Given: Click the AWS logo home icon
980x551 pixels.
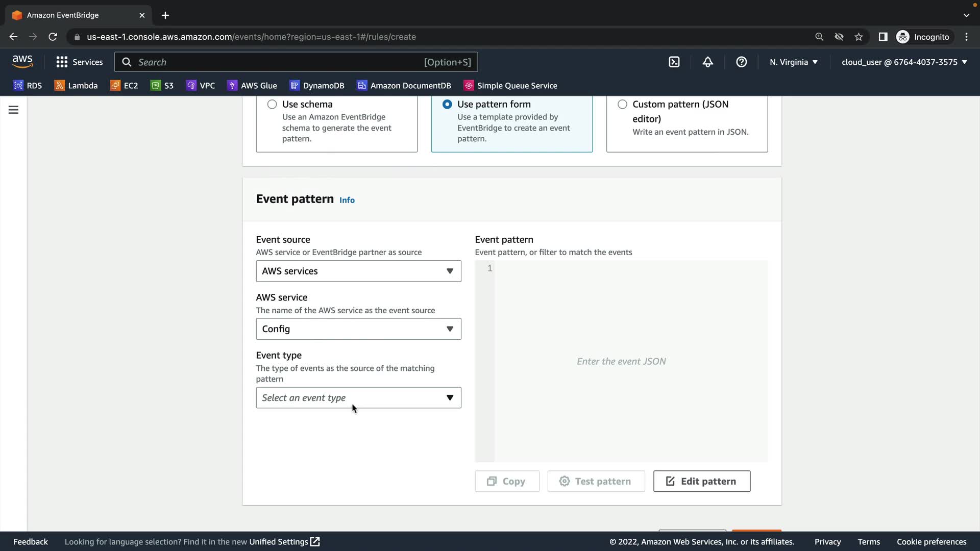Looking at the screenshot, I should coord(22,62).
